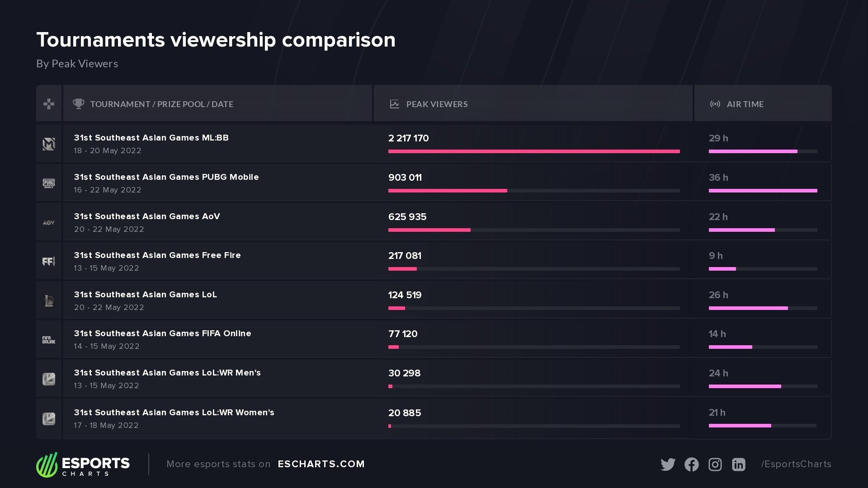The image size is (868, 488).
Task: Open the Facebook icon in footer
Action: (x=691, y=465)
